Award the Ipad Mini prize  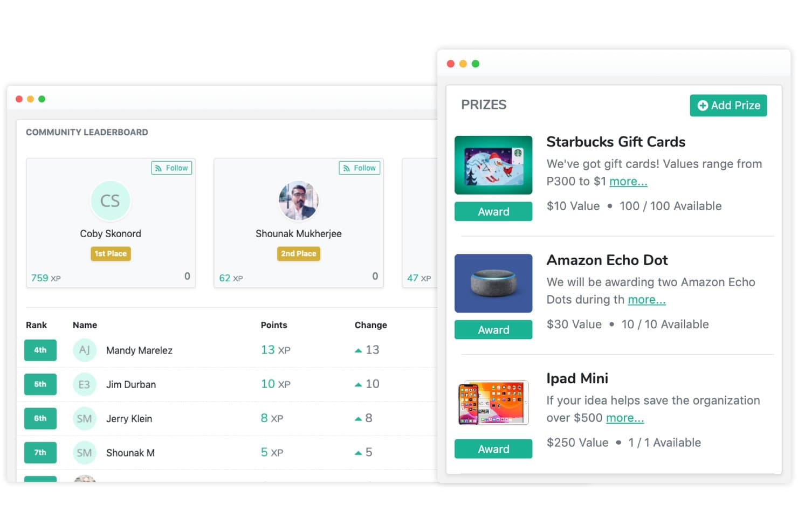tap(493, 449)
